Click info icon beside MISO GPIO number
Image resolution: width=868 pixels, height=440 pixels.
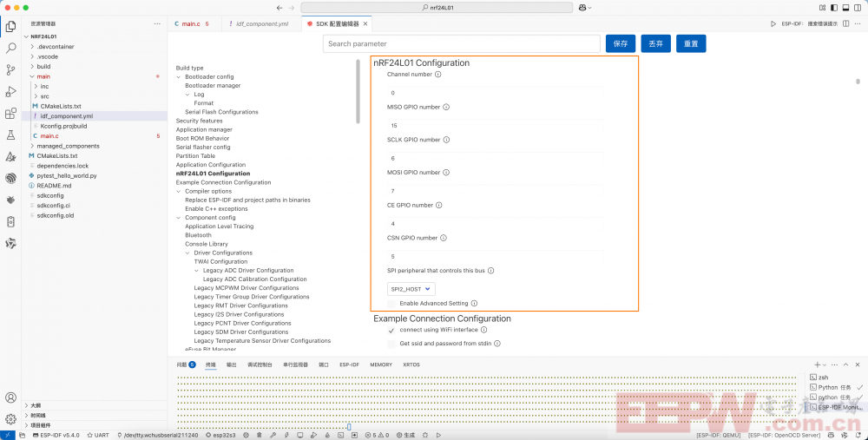pos(446,107)
